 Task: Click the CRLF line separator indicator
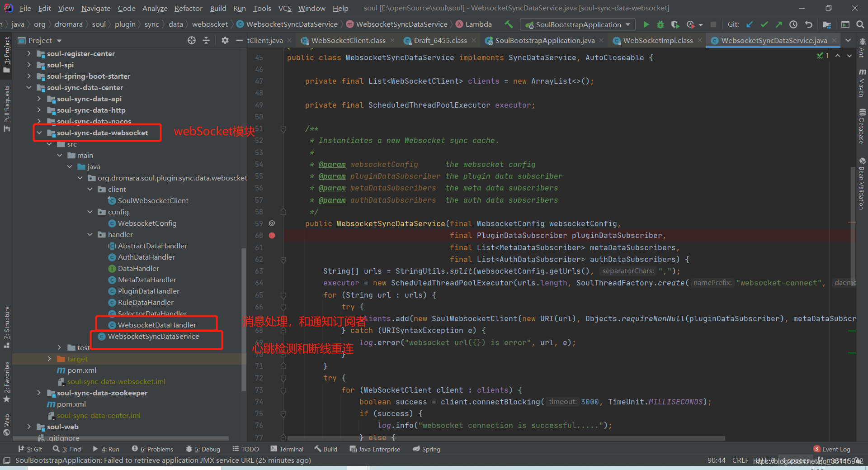point(740,461)
